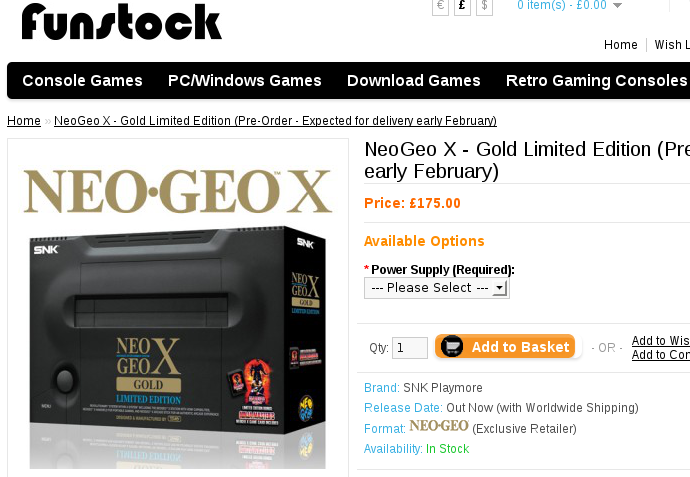690x477 pixels.
Task: Open the Download Games menu
Action: click(413, 81)
